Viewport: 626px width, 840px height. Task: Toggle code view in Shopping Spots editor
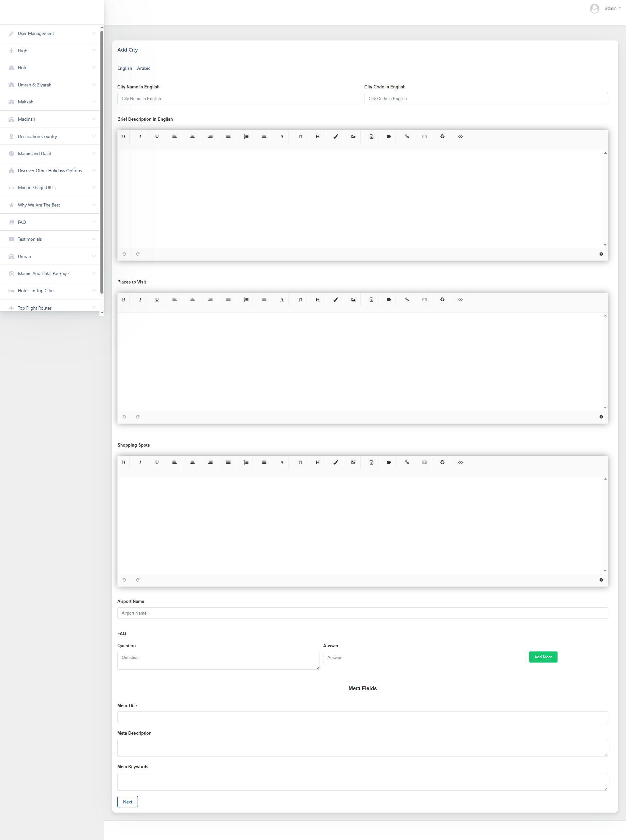tap(460, 463)
